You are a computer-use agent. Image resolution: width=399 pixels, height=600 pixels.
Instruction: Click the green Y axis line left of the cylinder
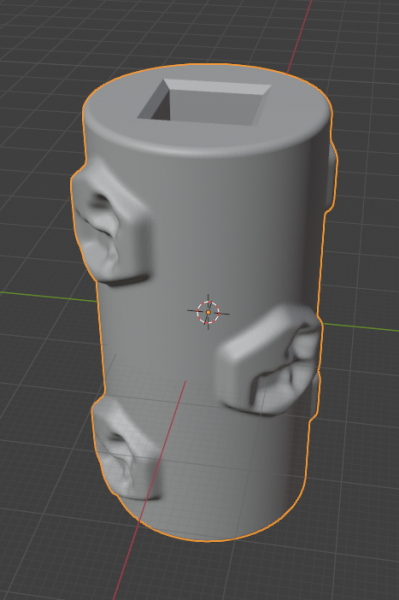[46, 296]
